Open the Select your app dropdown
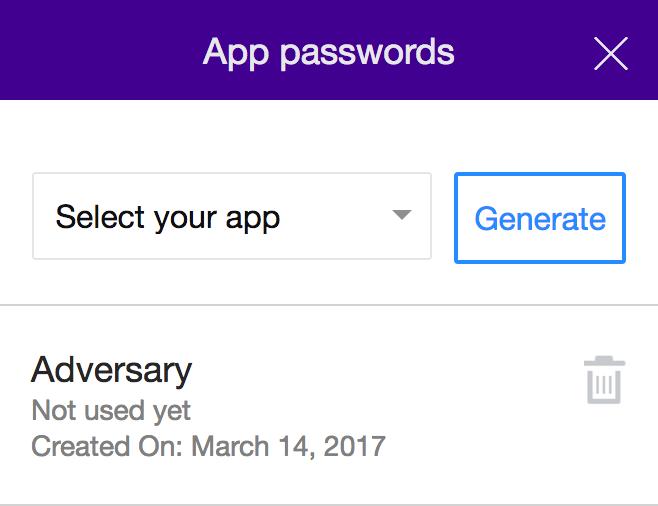The height and width of the screenshot is (506, 658). 232,216
